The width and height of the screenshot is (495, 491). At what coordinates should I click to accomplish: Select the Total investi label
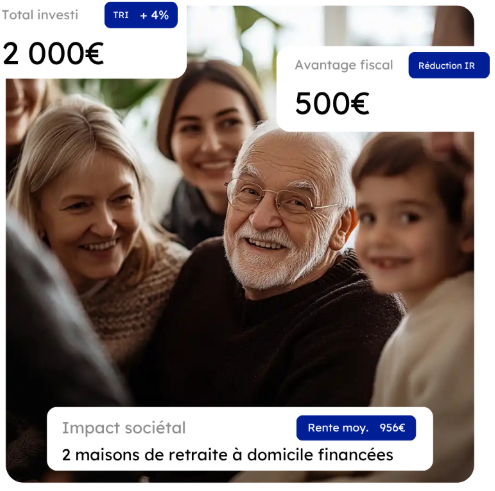click(40, 15)
